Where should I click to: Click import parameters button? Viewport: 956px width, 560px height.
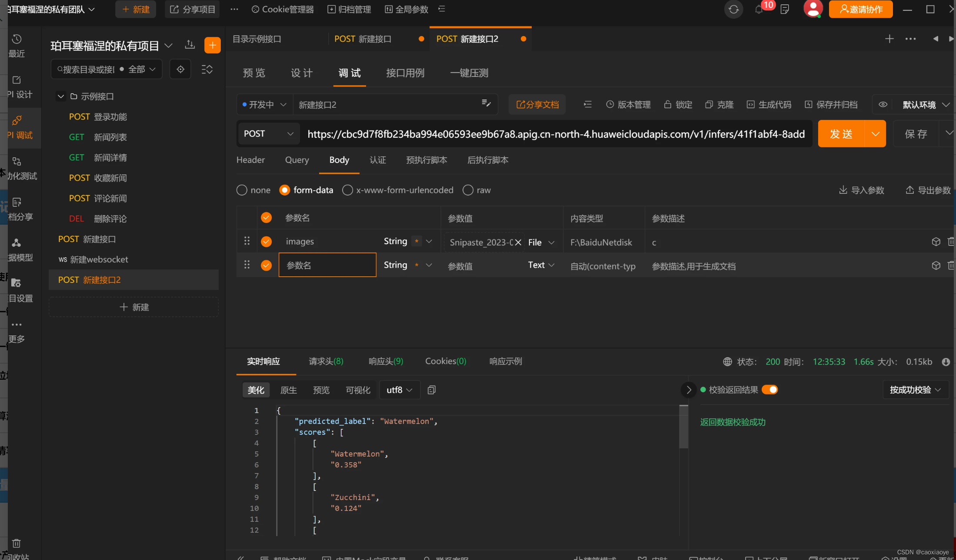coord(861,190)
